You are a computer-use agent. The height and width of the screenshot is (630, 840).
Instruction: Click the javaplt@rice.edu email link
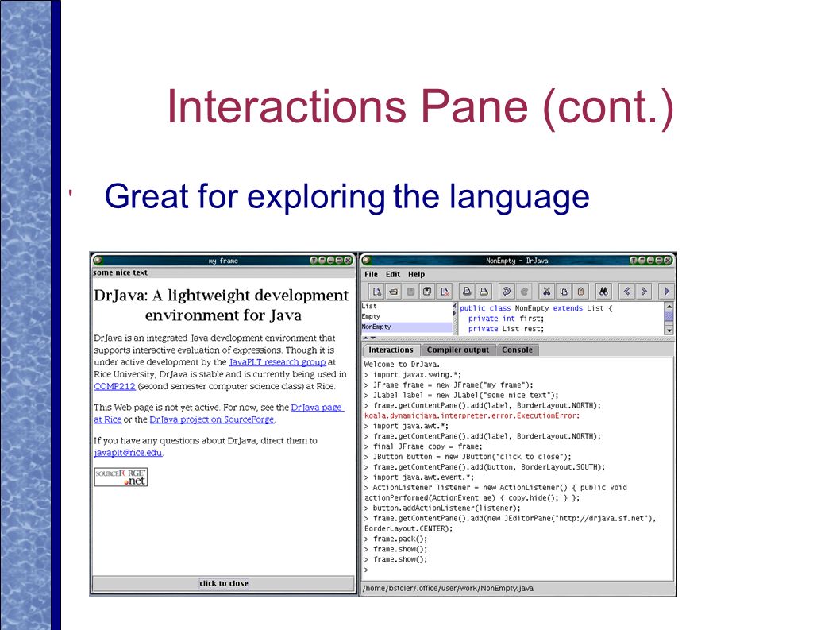(x=128, y=453)
